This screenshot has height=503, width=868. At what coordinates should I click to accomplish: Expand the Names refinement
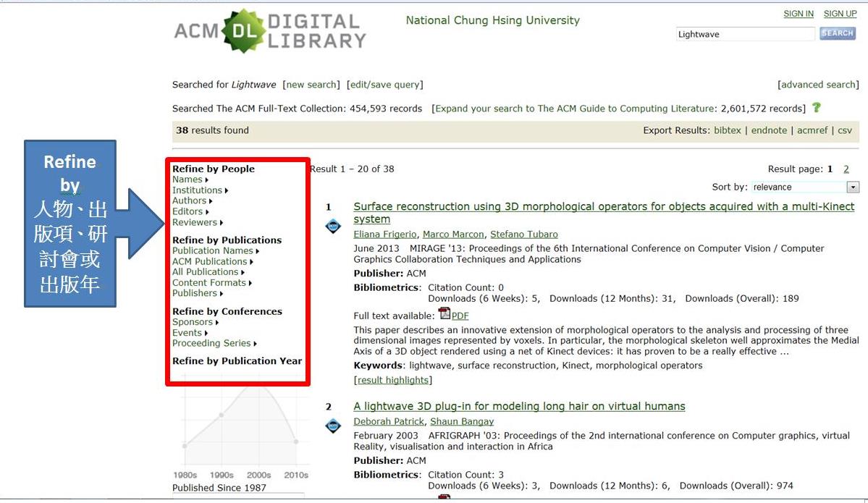click(x=190, y=179)
